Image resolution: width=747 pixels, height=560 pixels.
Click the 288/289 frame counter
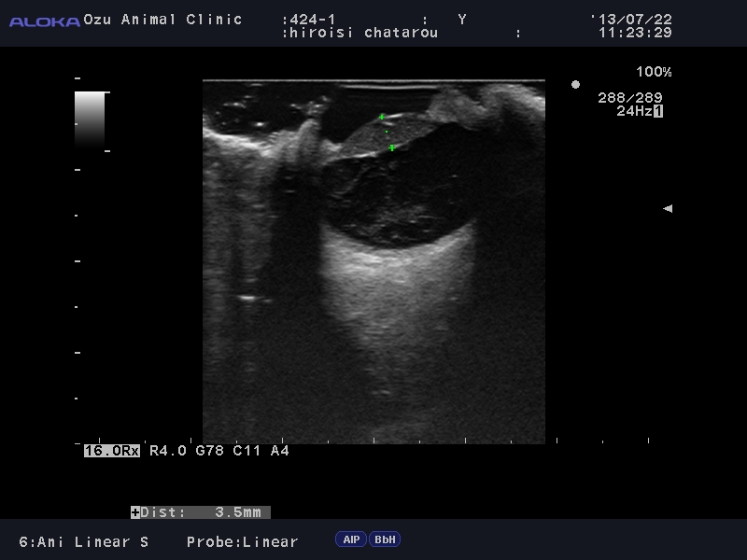point(630,97)
